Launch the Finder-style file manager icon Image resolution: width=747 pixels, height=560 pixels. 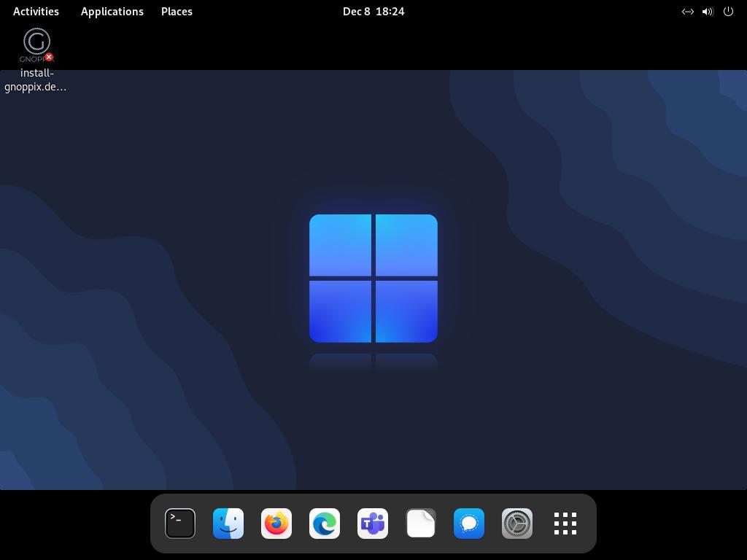pyautogui.click(x=228, y=524)
